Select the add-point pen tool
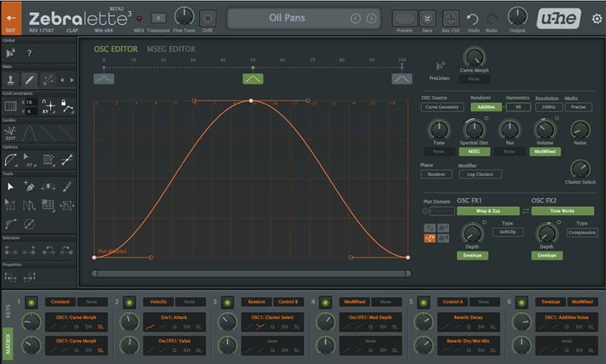 [29, 187]
